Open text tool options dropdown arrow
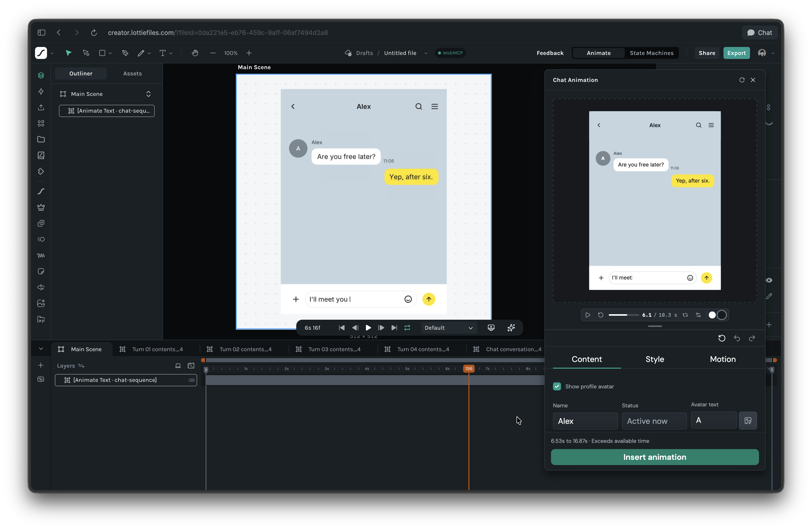812x530 pixels. click(x=171, y=53)
